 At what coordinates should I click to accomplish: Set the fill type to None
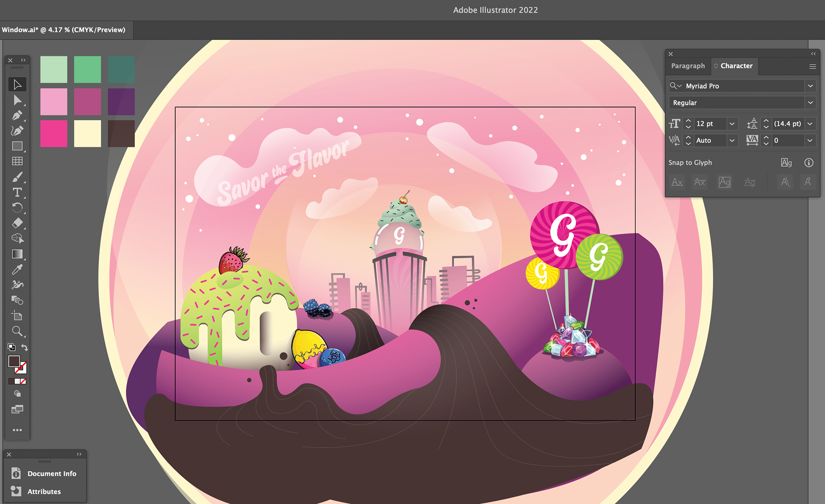[23, 381]
